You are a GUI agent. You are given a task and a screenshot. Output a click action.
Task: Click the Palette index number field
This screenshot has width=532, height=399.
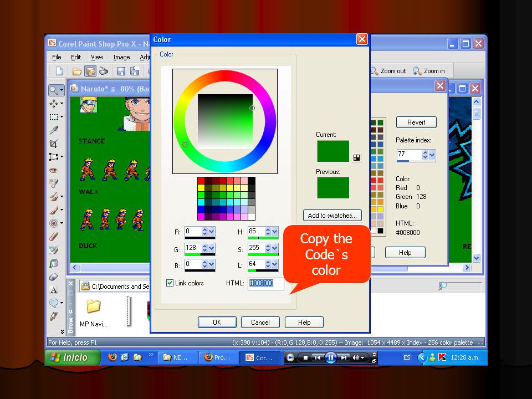(409, 155)
